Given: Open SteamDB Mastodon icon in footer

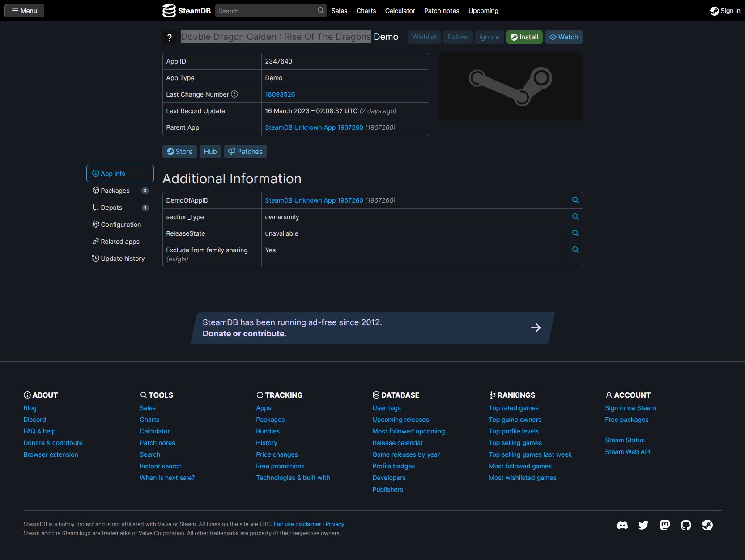Looking at the screenshot, I should tap(665, 525).
